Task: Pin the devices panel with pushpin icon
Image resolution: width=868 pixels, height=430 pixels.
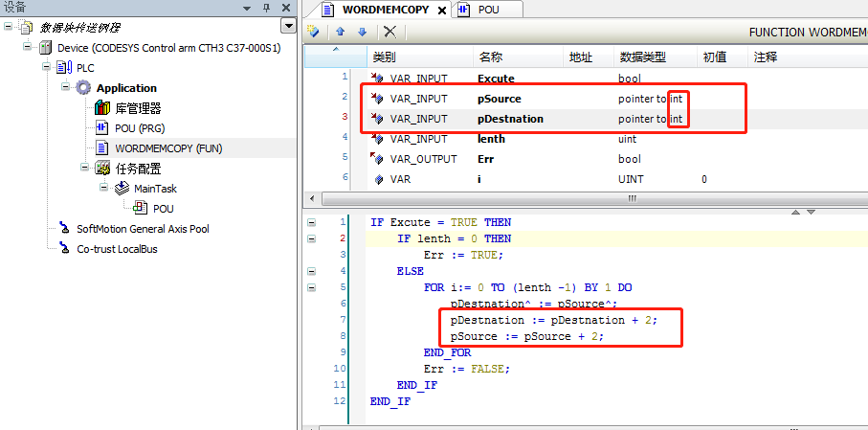Action: pyautogui.click(x=266, y=8)
